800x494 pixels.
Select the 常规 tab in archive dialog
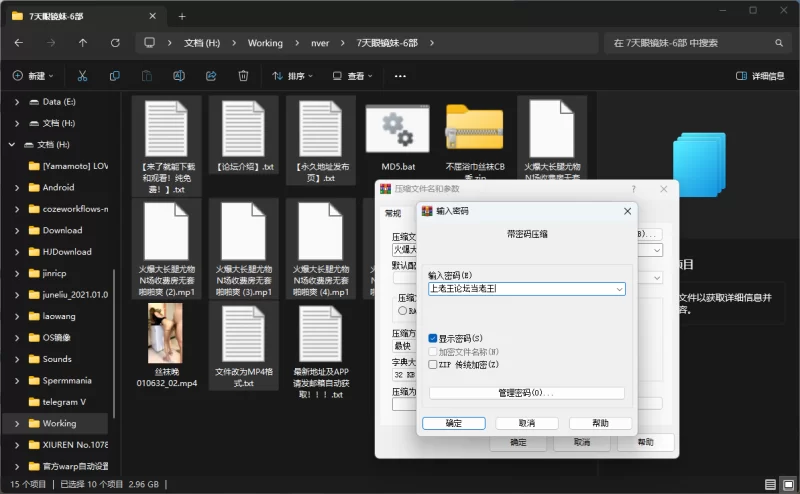[393, 213]
